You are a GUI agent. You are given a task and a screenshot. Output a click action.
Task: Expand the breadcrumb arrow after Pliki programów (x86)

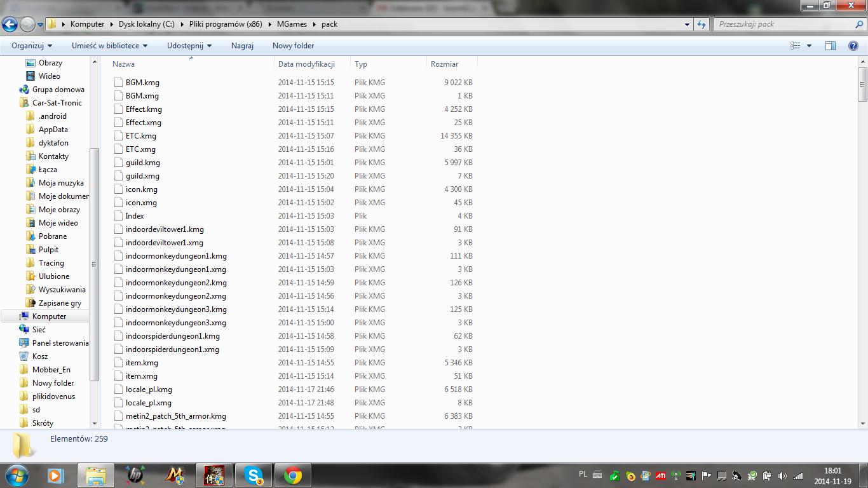(x=269, y=24)
